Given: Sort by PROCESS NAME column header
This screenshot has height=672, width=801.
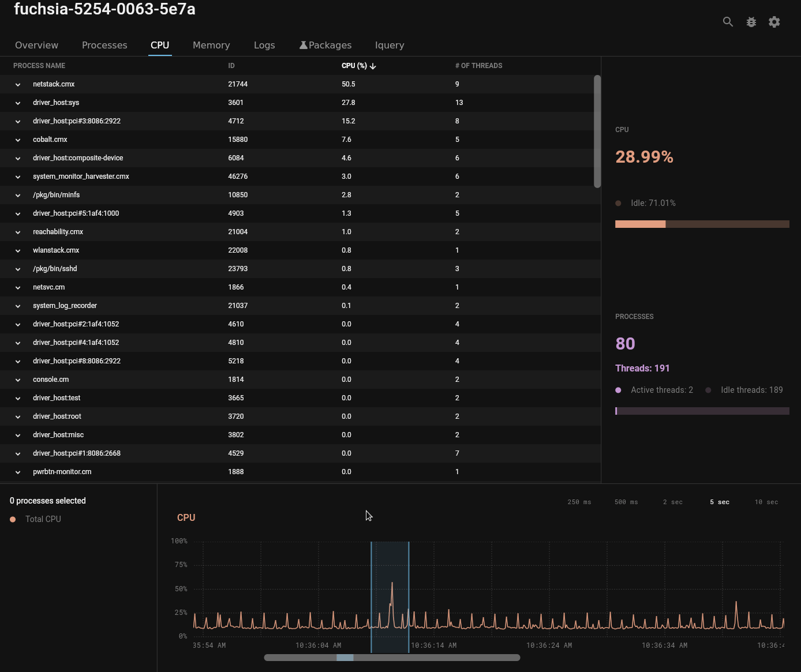Looking at the screenshot, I should [x=39, y=66].
